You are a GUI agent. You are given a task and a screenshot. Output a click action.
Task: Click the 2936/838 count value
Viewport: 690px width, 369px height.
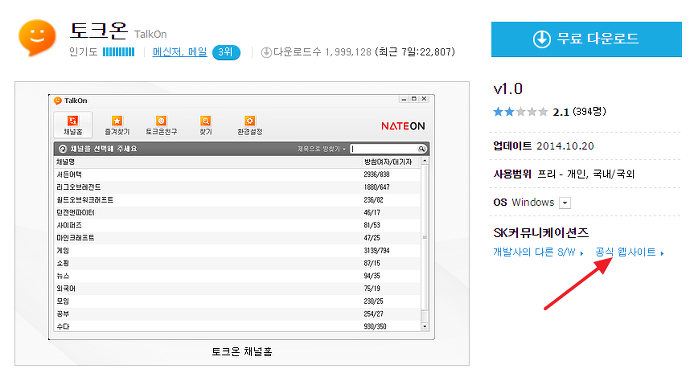(376, 175)
